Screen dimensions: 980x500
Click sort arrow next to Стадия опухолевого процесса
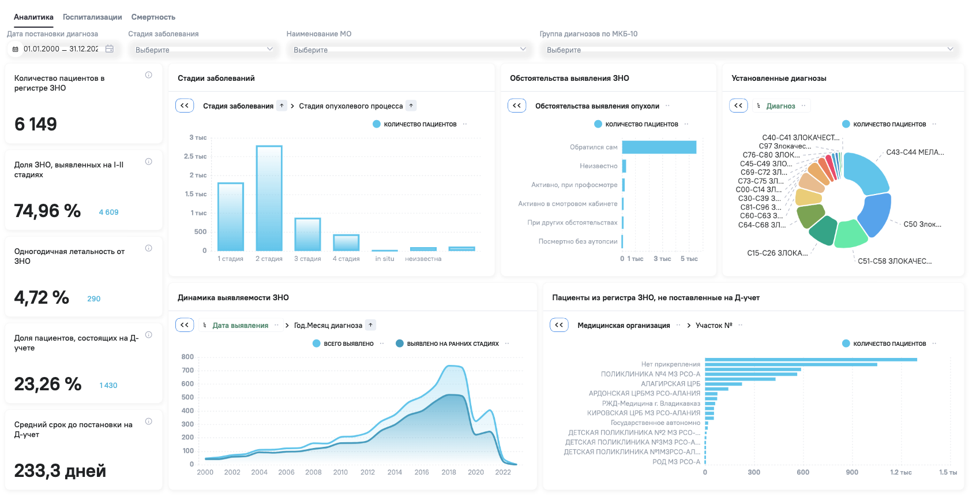tap(411, 106)
